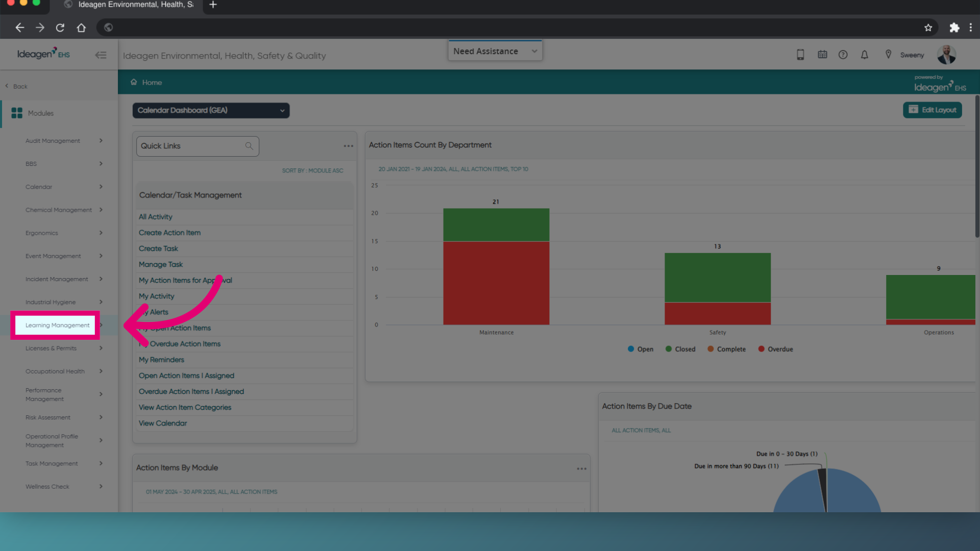This screenshot has height=551, width=980.
Task: Open Calendar Dashboard (GEA) dropdown
Action: 211,110
